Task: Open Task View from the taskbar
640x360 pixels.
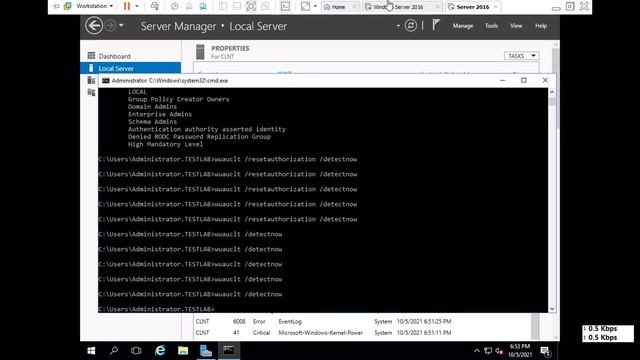Action: [x=136, y=351]
